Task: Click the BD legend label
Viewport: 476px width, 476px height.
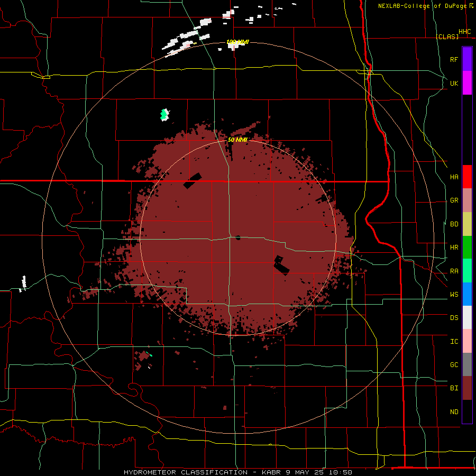Action: tap(454, 224)
